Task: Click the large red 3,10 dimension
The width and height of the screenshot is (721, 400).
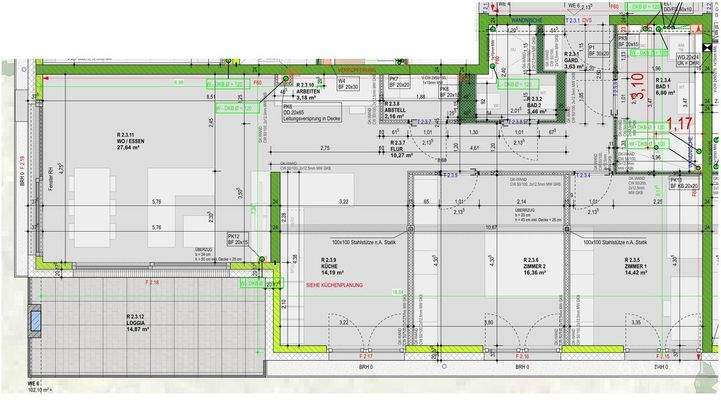Action: tap(638, 87)
